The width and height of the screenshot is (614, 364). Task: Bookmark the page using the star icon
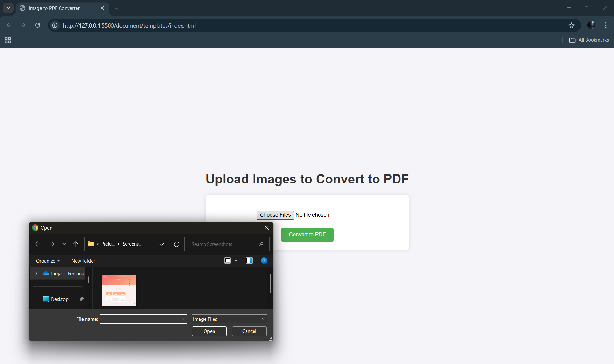pyautogui.click(x=572, y=25)
